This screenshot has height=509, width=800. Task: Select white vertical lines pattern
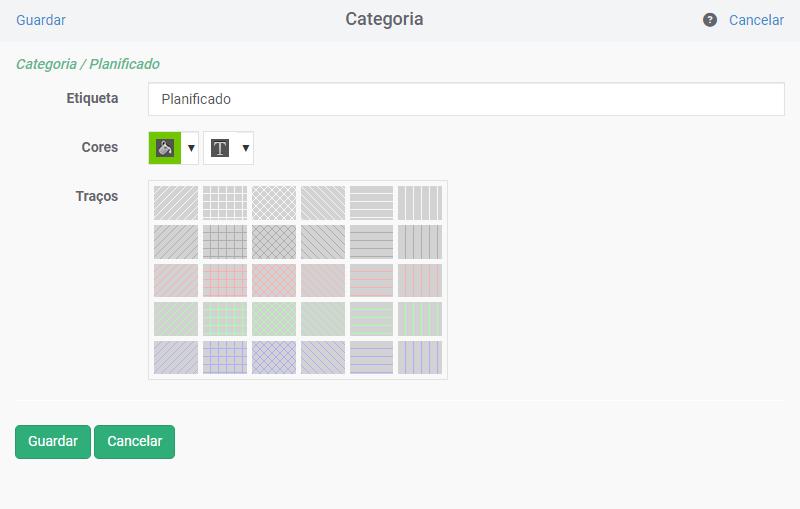[x=420, y=203]
